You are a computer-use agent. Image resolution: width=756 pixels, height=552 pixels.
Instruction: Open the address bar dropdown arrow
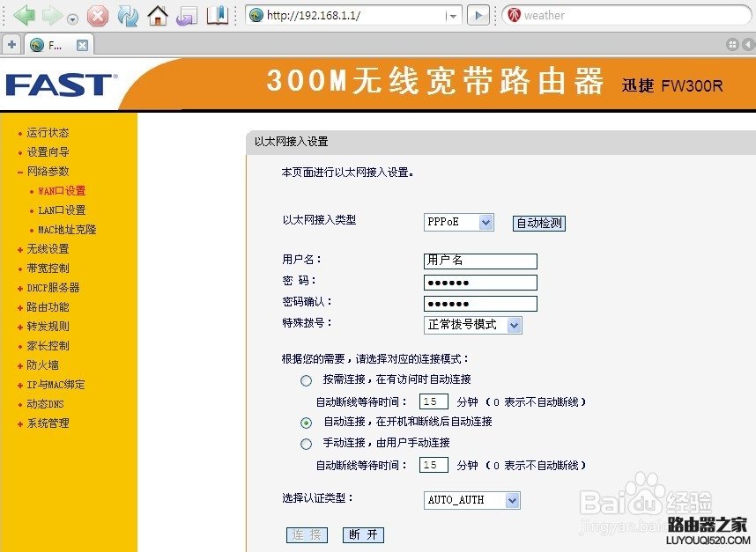pyautogui.click(x=452, y=16)
